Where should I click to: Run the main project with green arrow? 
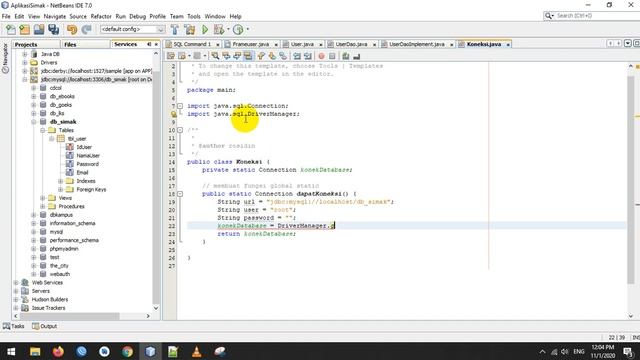coord(205,29)
